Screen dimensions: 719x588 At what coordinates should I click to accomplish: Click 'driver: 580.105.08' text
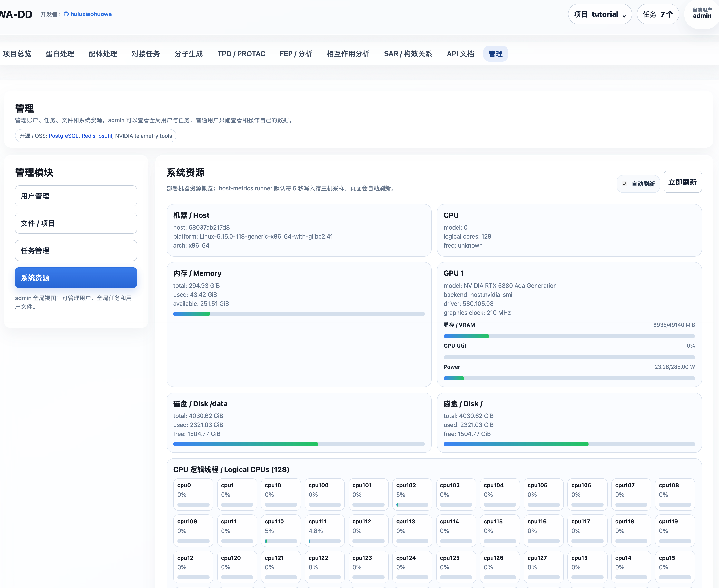[x=468, y=303]
